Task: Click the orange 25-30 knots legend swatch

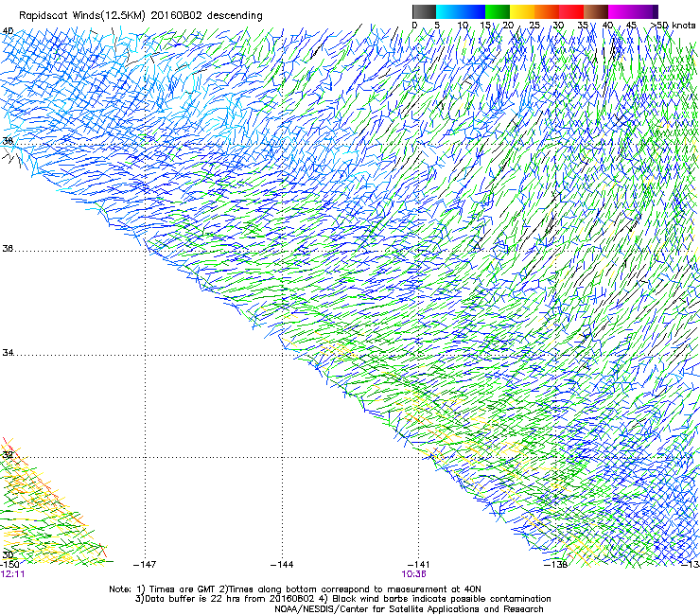Action: [x=547, y=11]
